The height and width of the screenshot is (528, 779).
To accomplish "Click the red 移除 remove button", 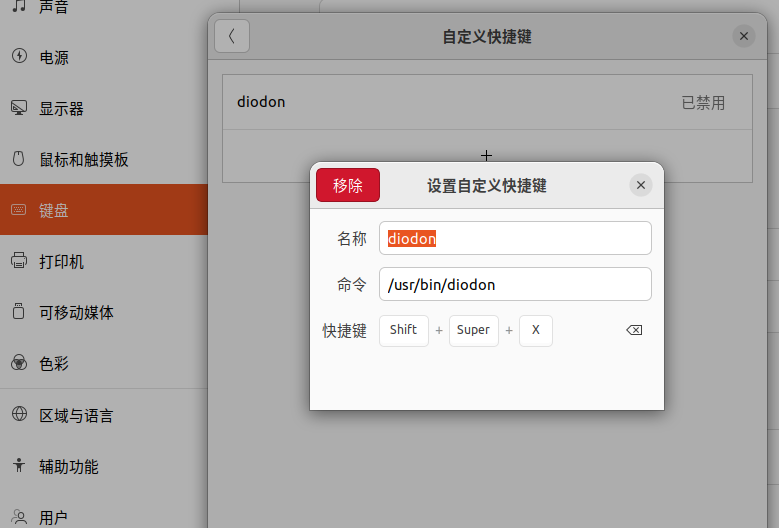I will point(348,185).
